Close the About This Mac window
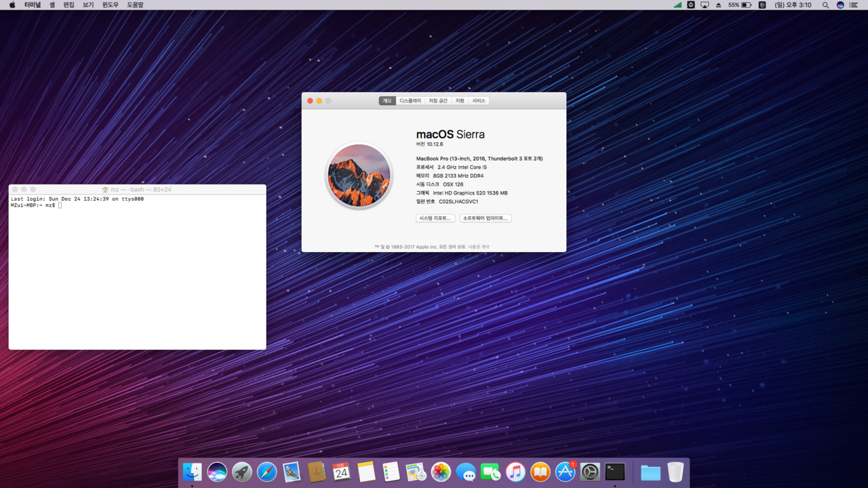Viewport: 868px width, 488px height. point(310,101)
